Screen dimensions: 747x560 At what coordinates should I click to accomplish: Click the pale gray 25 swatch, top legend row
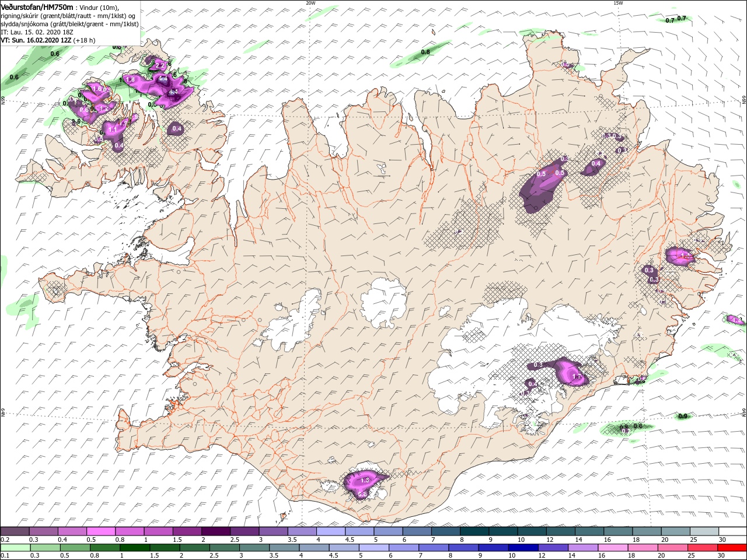[x=704, y=531]
